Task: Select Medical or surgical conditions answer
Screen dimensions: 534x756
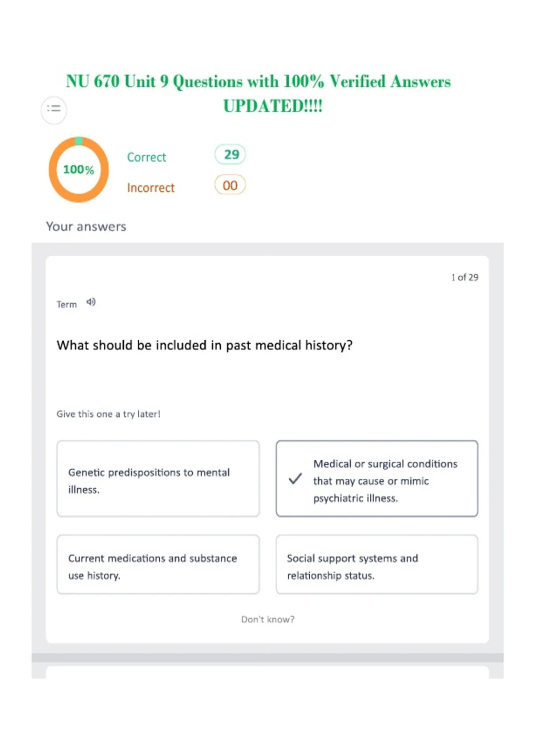Action: pos(377,479)
